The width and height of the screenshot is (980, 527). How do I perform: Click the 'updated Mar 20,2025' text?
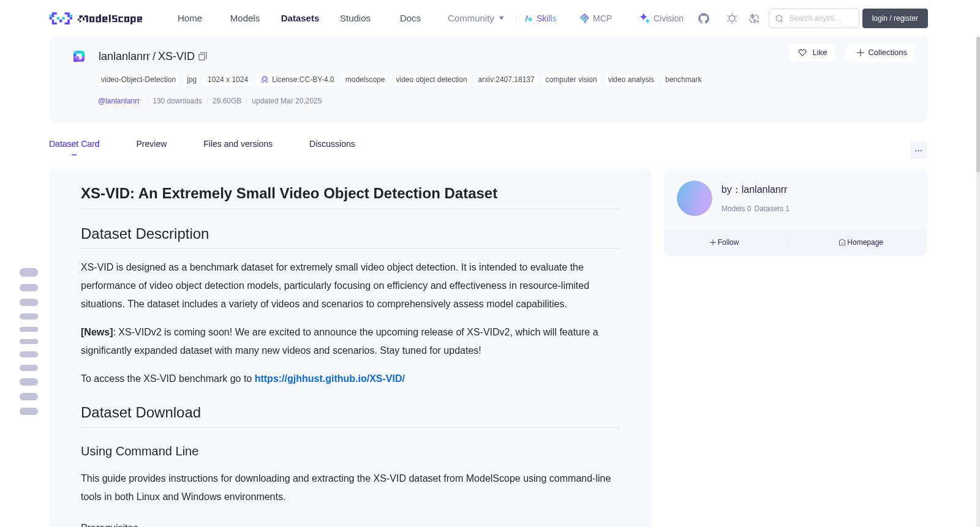pyautogui.click(x=287, y=101)
